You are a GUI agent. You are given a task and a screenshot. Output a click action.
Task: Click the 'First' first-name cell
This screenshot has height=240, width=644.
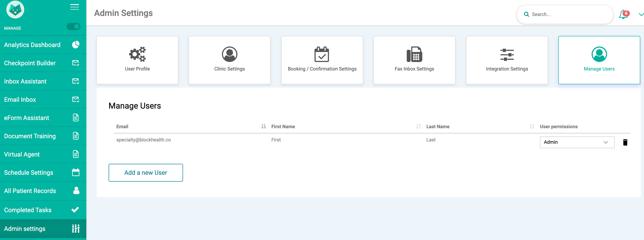click(276, 140)
